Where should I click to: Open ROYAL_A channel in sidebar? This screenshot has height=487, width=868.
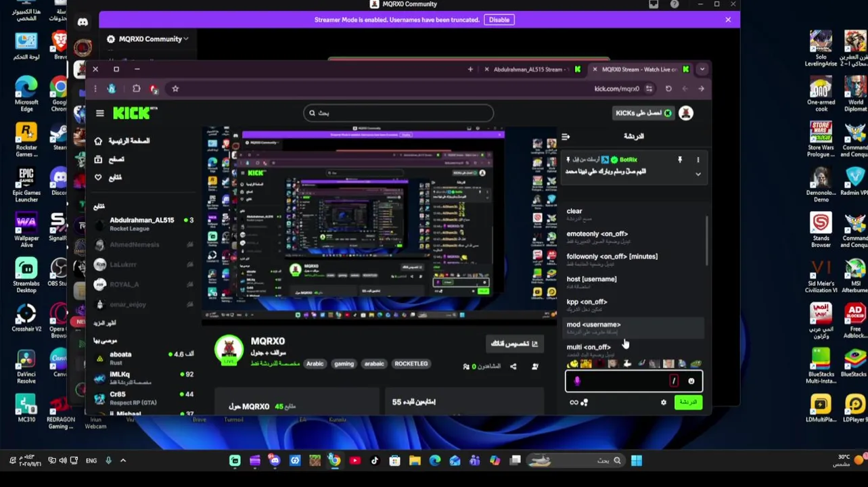(143, 285)
